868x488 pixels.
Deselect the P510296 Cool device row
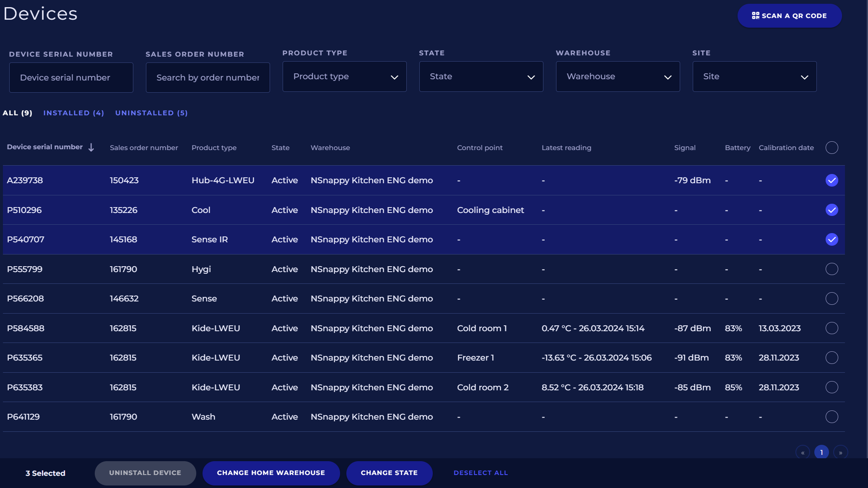[832, 210]
